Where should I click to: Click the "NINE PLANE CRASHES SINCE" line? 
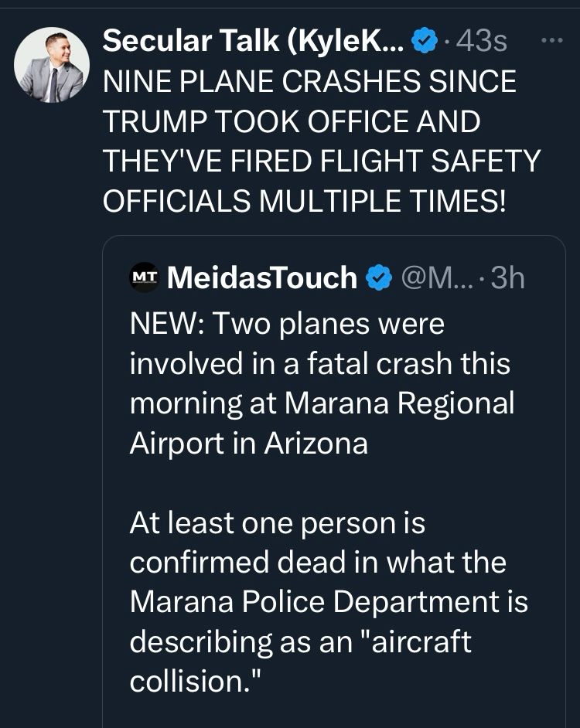[309, 81]
